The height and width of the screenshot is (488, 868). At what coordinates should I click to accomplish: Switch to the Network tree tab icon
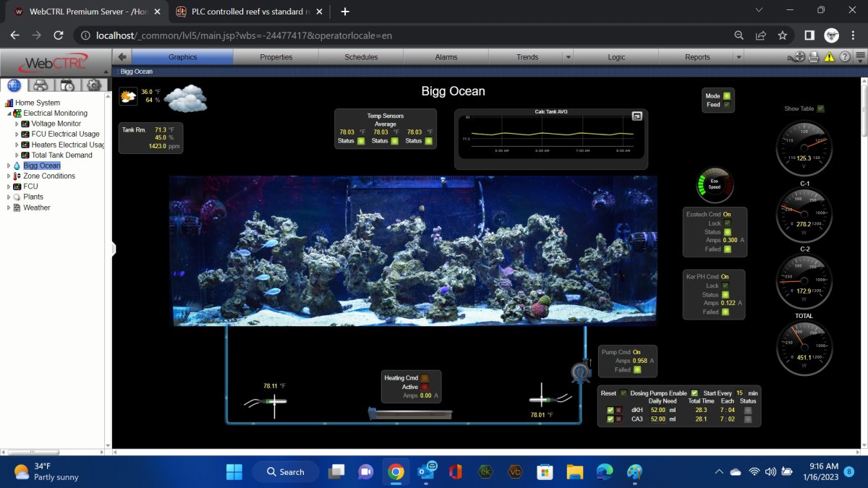tap(41, 85)
